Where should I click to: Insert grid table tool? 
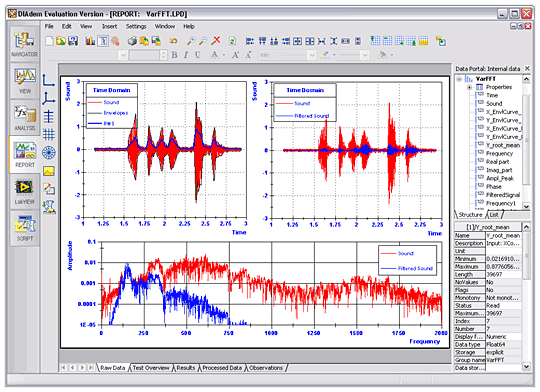[x=49, y=134]
